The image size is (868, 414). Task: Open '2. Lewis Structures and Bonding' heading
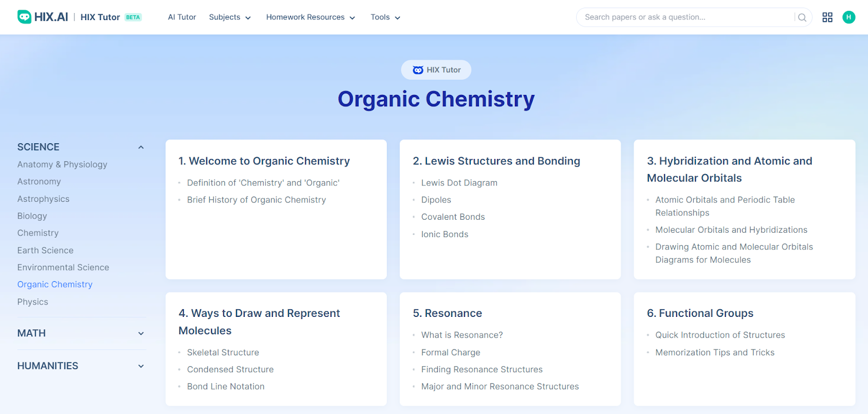click(x=496, y=161)
